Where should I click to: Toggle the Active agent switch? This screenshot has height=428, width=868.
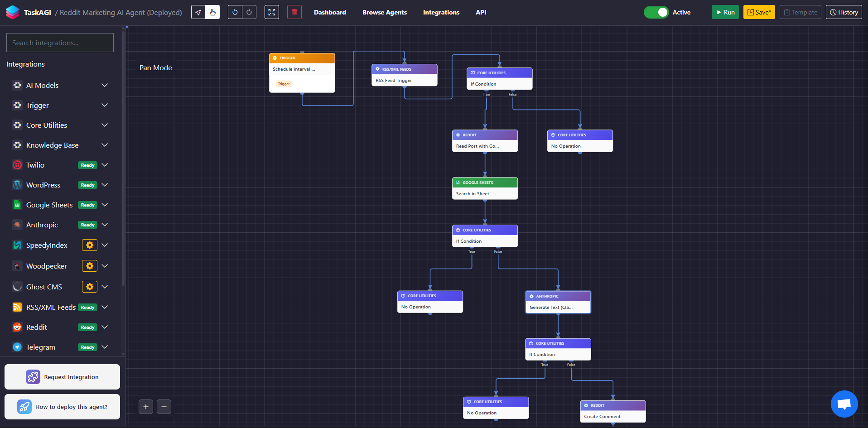point(656,12)
